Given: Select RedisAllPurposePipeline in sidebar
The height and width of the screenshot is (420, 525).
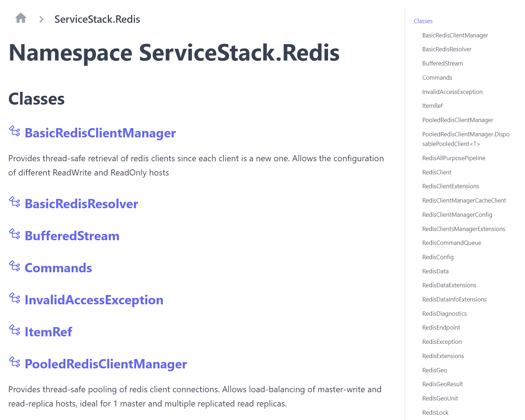Looking at the screenshot, I should 454,158.
